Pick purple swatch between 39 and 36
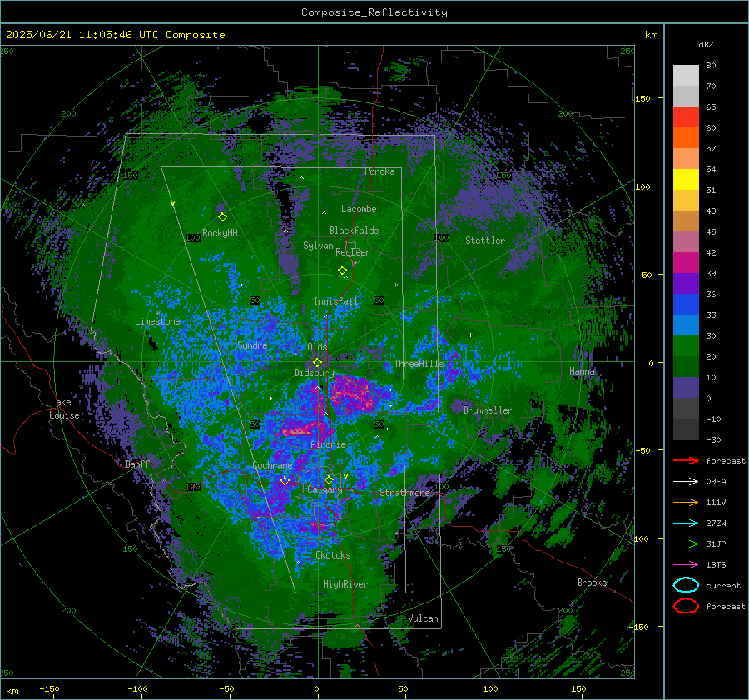This screenshot has height=700, width=749. (x=686, y=284)
